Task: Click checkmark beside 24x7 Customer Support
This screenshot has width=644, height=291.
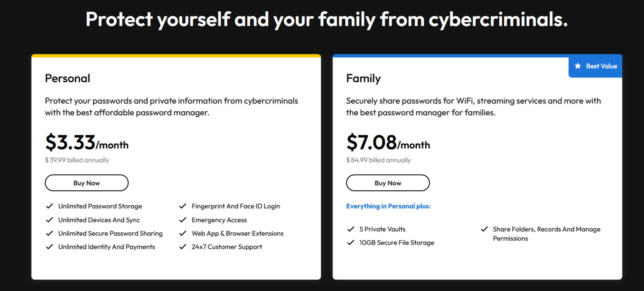Action: point(183,247)
